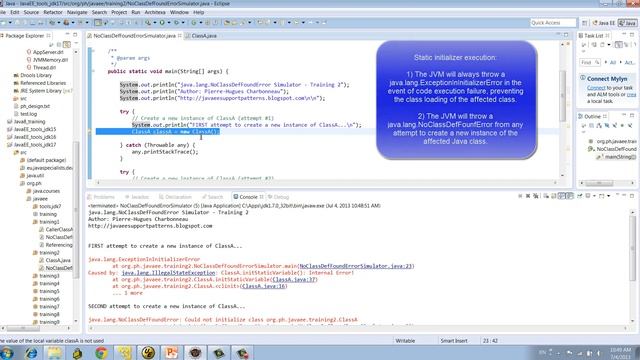The image size is (640, 360).
Task: Click All filter in Task List
Action: click(613, 62)
